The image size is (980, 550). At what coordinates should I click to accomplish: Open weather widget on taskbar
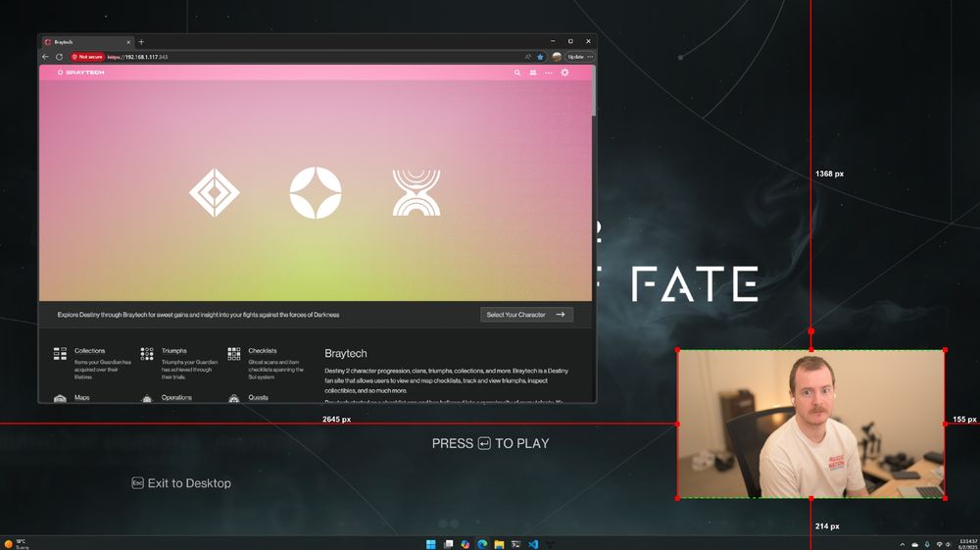pos(16,544)
